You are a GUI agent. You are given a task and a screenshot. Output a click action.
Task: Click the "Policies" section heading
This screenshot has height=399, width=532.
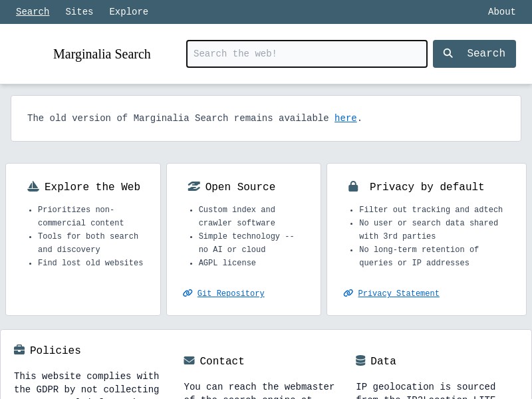(55, 350)
